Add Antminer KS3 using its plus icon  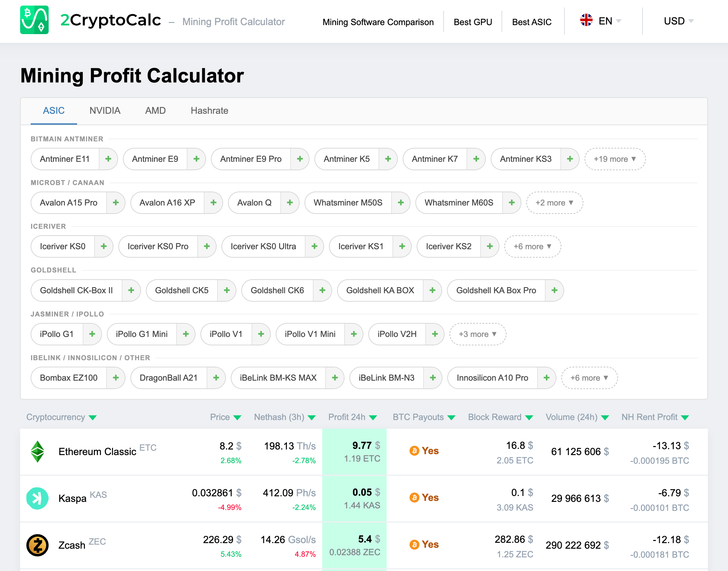(x=570, y=159)
